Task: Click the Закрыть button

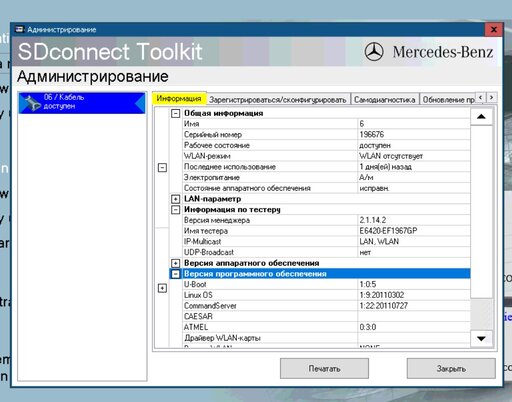Action: (451, 368)
